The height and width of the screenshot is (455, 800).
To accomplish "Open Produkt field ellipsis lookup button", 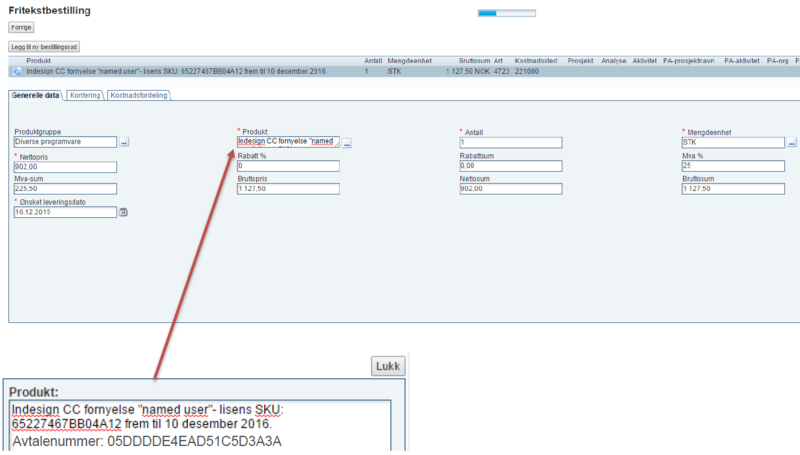I will tap(347, 143).
